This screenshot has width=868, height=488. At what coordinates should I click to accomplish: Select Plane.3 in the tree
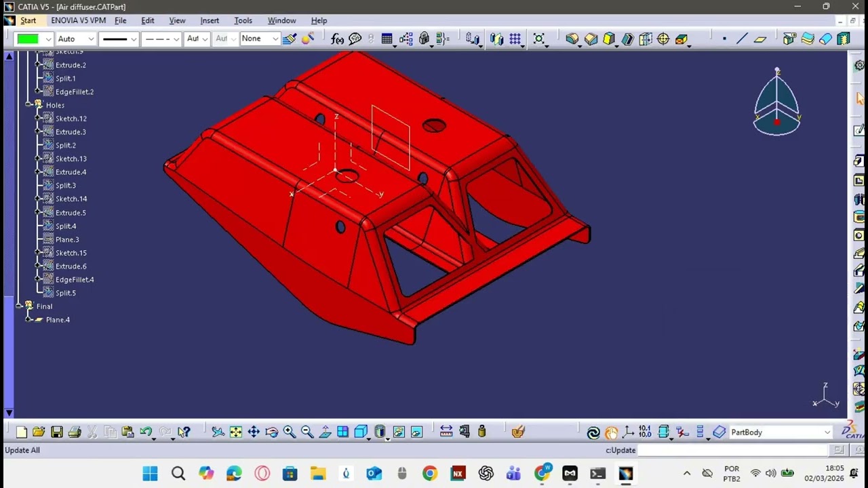click(67, 239)
